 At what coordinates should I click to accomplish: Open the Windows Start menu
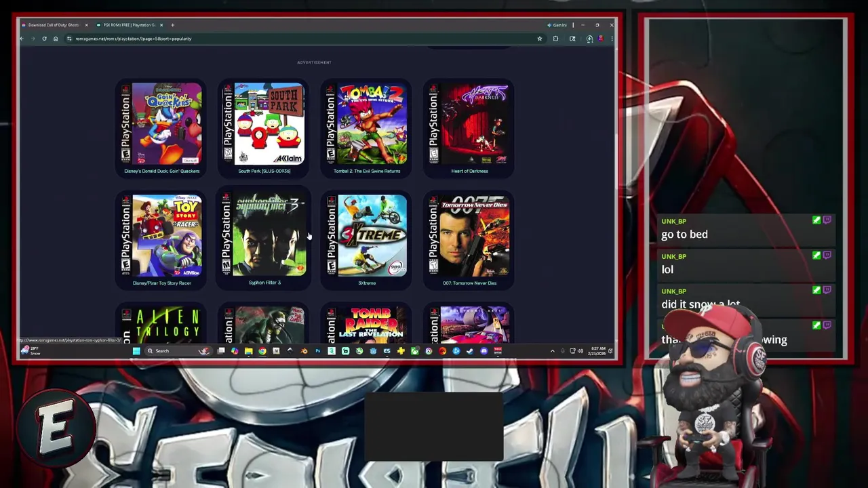click(136, 350)
